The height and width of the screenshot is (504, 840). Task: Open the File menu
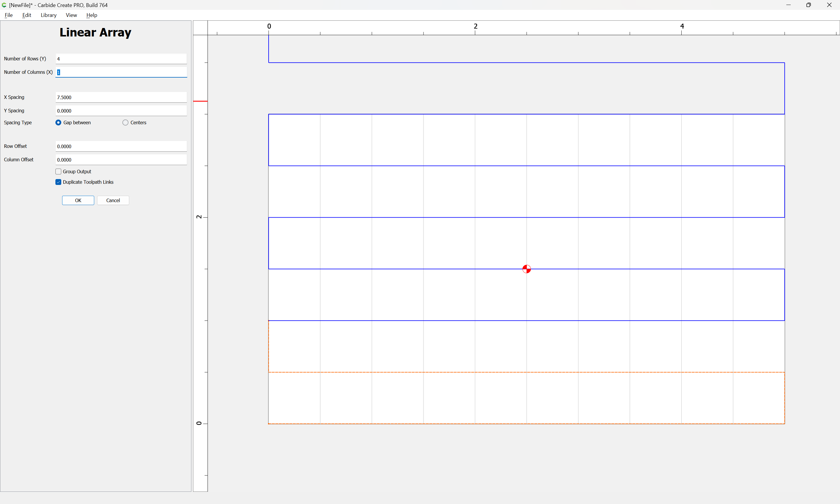(x=8, y=15)
